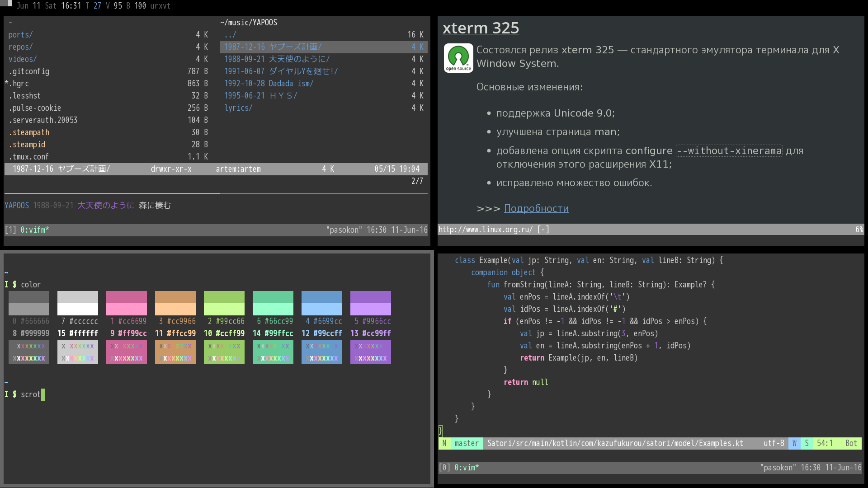This screenshot has height=488, width=868.
Task: Click the 'class Example' declaration line
Action: [x=589, y=260]
